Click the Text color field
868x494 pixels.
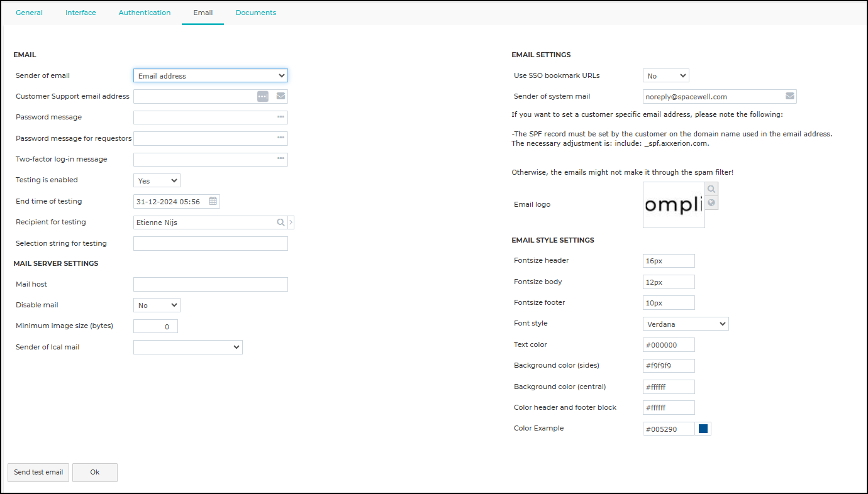point(669,344)
